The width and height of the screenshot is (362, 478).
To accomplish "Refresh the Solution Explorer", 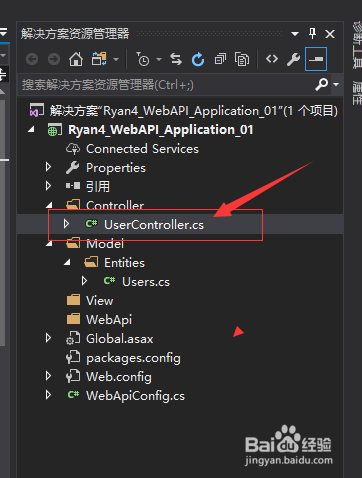I will coord(198,59).
